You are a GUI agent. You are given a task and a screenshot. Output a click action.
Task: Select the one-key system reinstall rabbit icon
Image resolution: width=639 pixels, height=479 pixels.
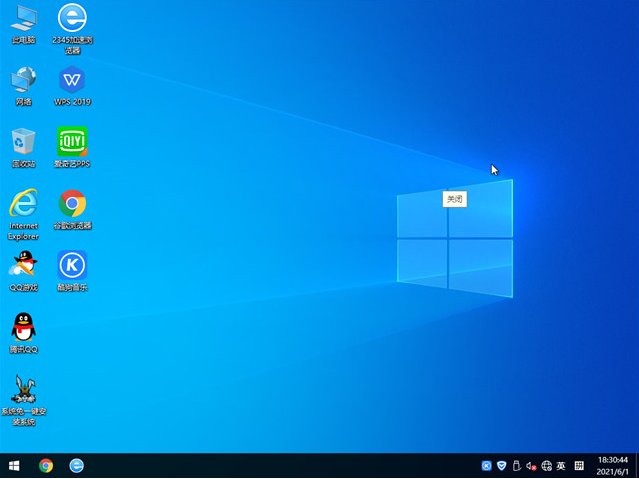coord(23,389)
